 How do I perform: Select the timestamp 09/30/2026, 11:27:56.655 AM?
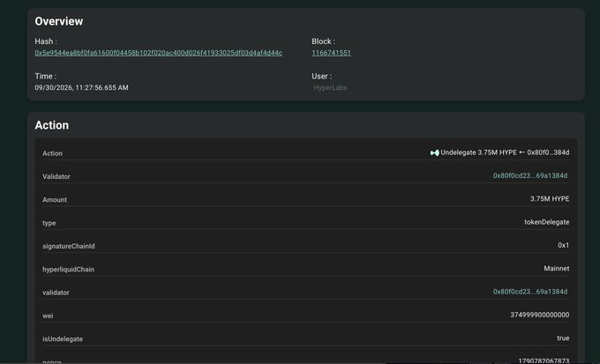click(81, 87)
